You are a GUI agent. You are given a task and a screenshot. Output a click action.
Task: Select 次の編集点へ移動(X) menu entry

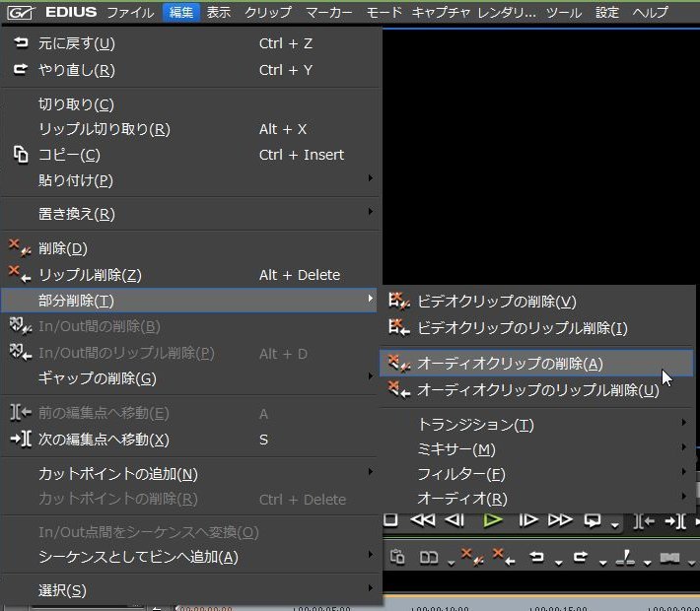[x=191, y=440]
